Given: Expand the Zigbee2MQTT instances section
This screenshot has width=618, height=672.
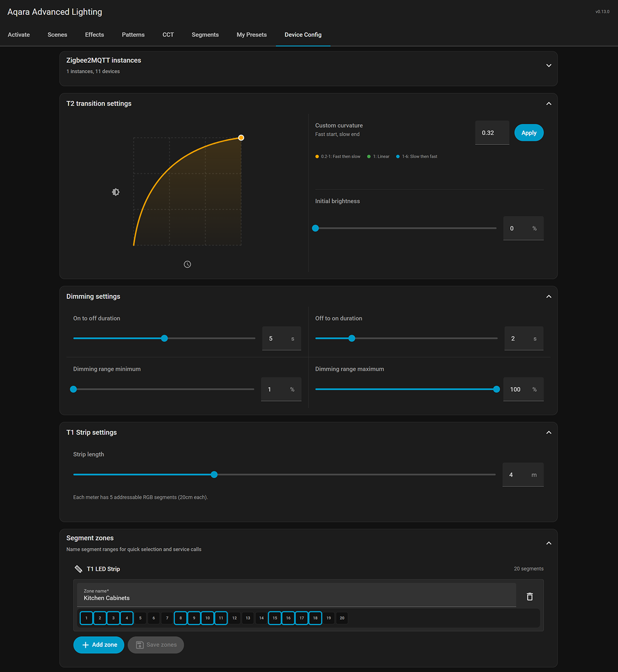Looking at the screenshot, I should click(x=548, y=65).
